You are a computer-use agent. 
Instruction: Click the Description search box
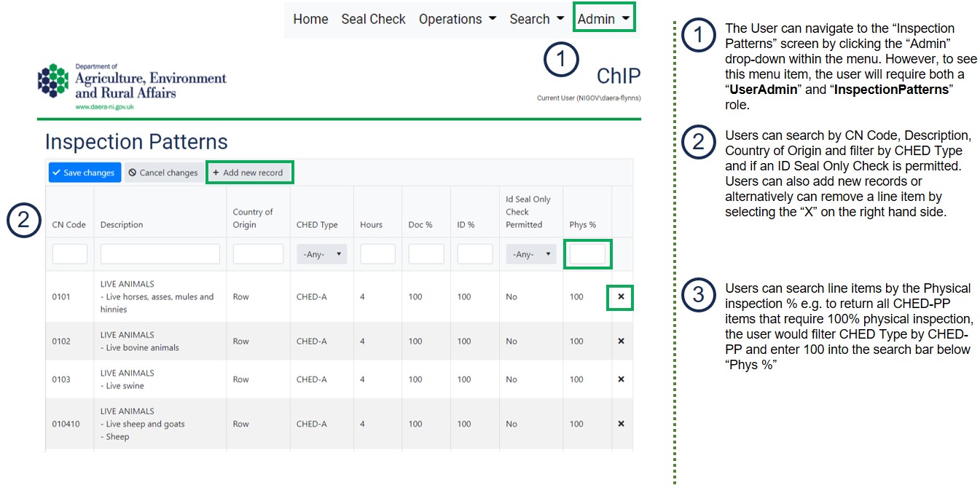point(160,254)
